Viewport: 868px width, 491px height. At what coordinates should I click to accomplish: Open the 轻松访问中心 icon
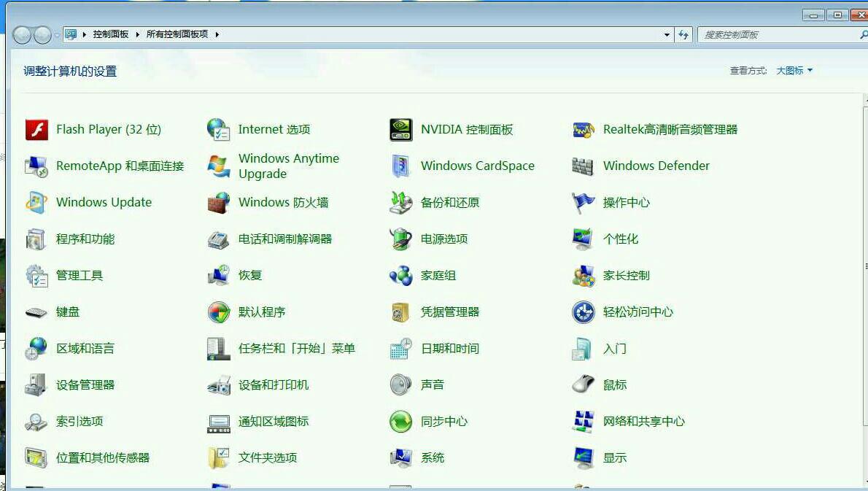584,312
